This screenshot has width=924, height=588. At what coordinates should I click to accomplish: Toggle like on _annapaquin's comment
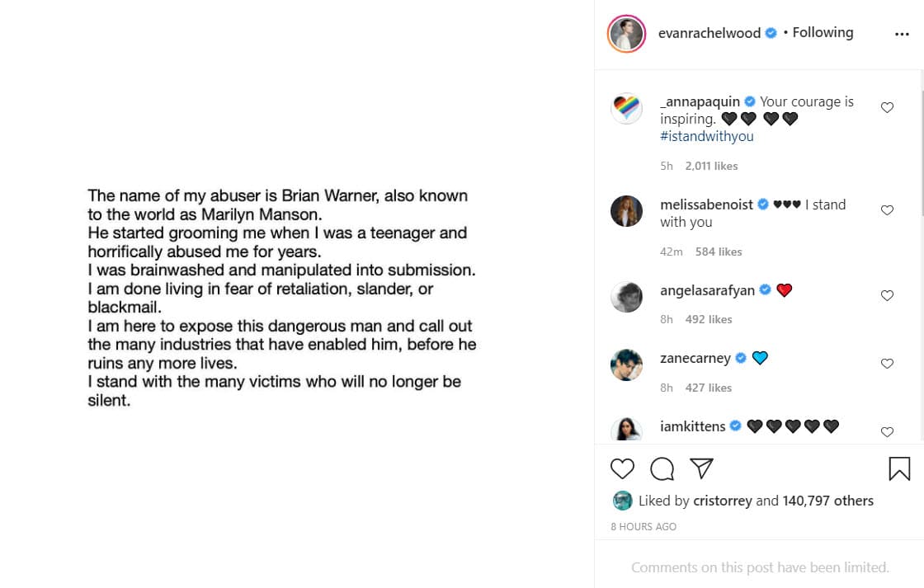point(887,108)
